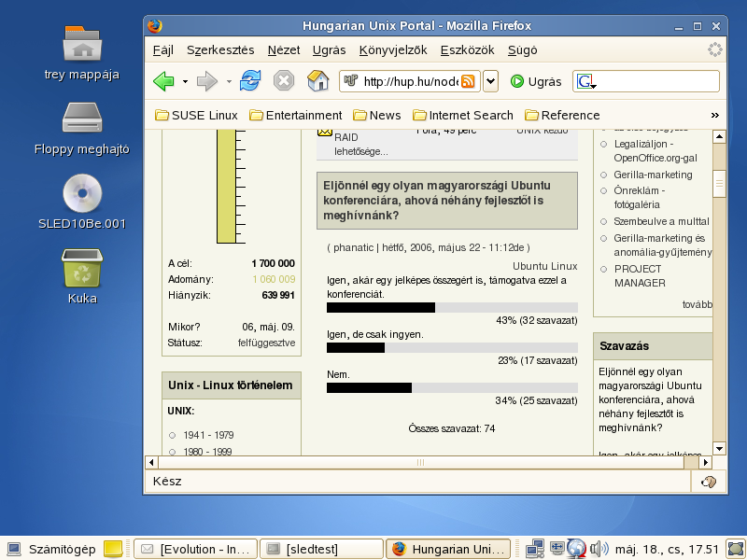This screenshot has height=560, width=747.
Task: Click the volume speaker tray icon
Action: [599, 549]
